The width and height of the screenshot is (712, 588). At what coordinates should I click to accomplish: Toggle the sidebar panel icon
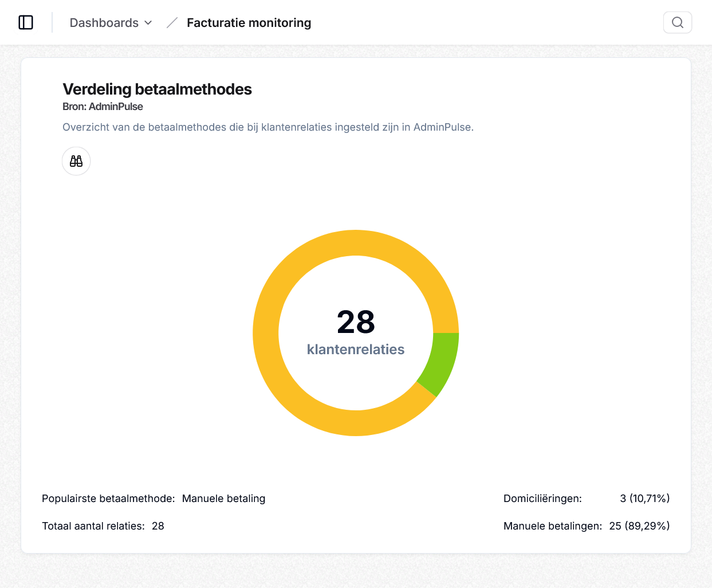point(26,22)
